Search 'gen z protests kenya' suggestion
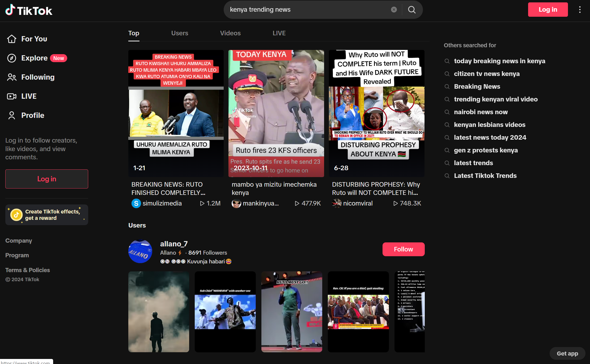590x364 pixels. pos(486,150)
